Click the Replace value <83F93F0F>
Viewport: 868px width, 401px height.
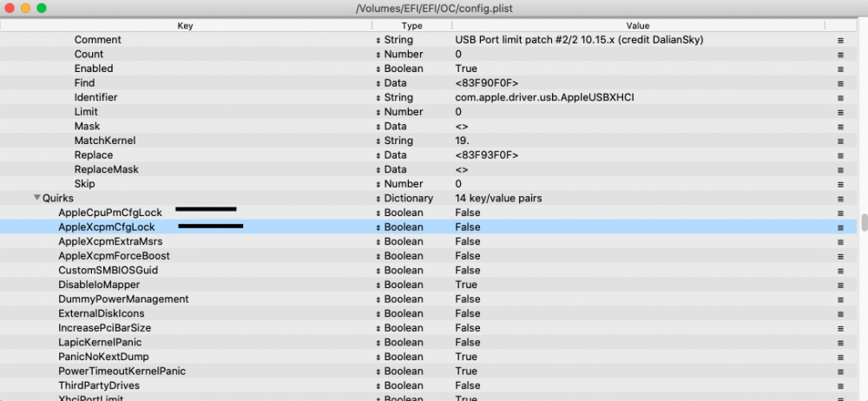point(487,155)
